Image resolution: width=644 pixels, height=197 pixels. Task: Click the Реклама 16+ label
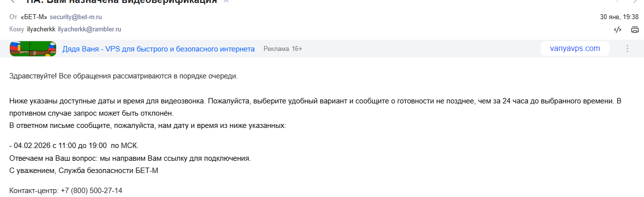[x=283, y=49]
